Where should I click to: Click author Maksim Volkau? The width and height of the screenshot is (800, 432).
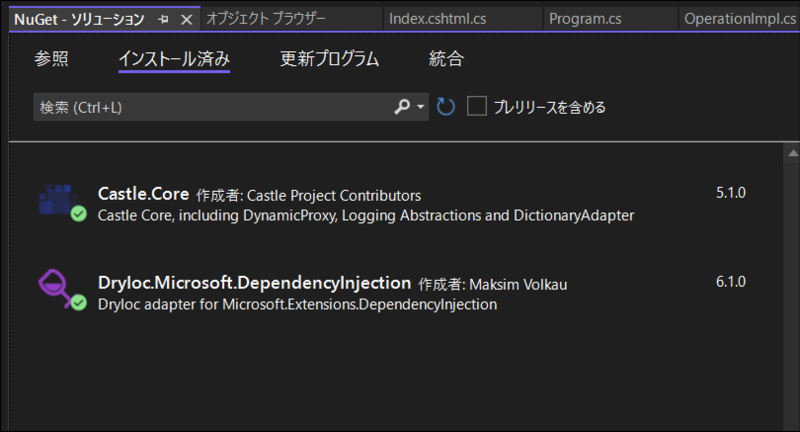[518, 285]
